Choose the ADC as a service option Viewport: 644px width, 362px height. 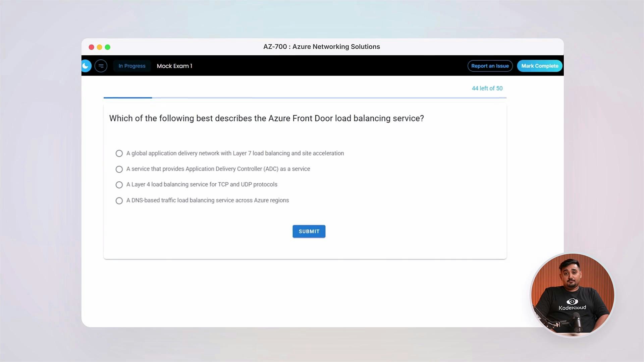[x=119, y=169]
